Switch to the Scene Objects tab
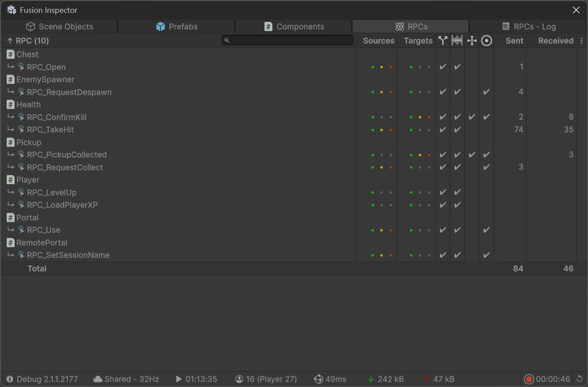 point(59,26)
